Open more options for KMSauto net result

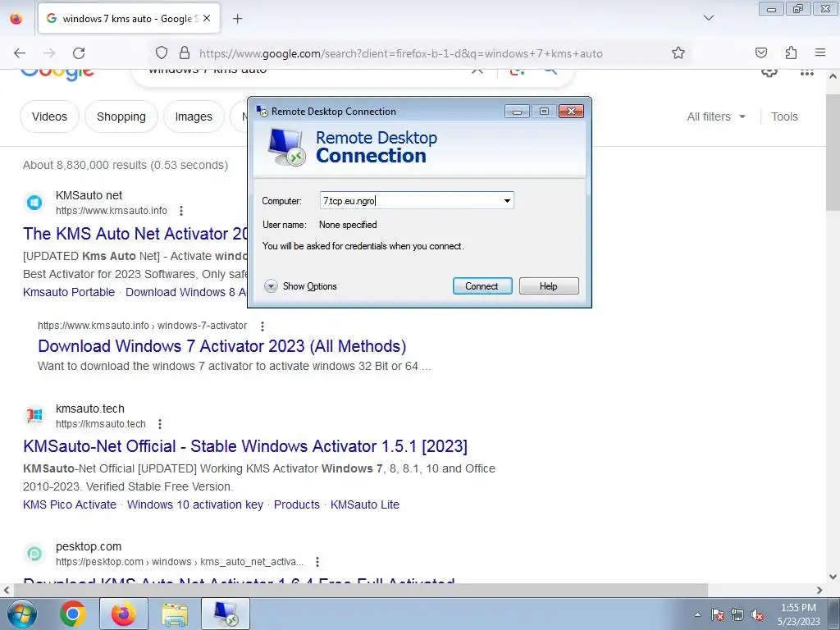(181, 211)
